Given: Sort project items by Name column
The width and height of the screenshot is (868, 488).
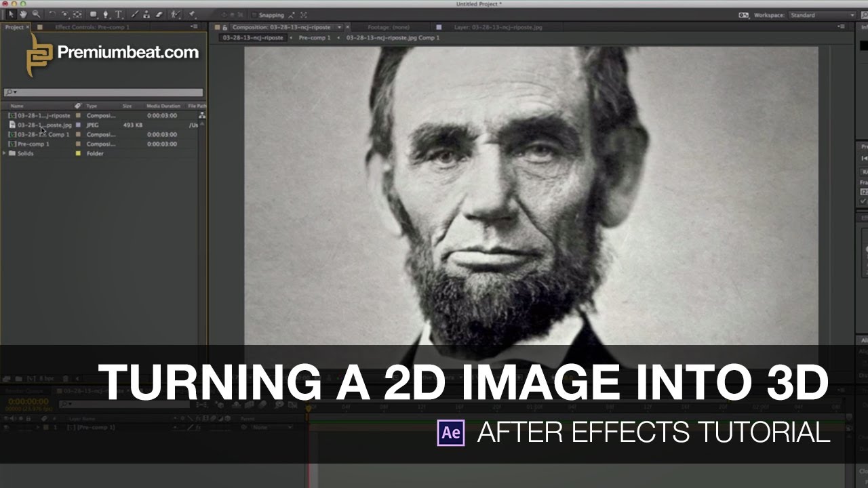Looking at the screenshot, I should tap(17, 106).
